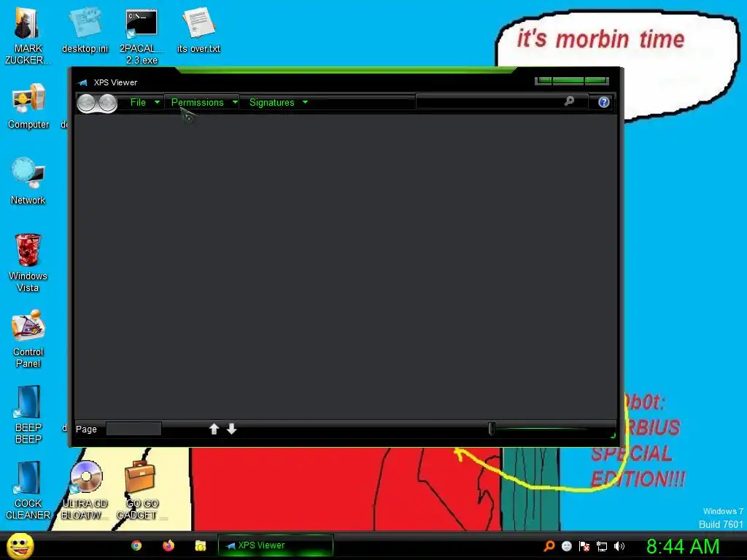Click the XPS Viewer window control buttons strip
Image resolution: width=747 pixels, height=560 pixels.
pos(572,80)
